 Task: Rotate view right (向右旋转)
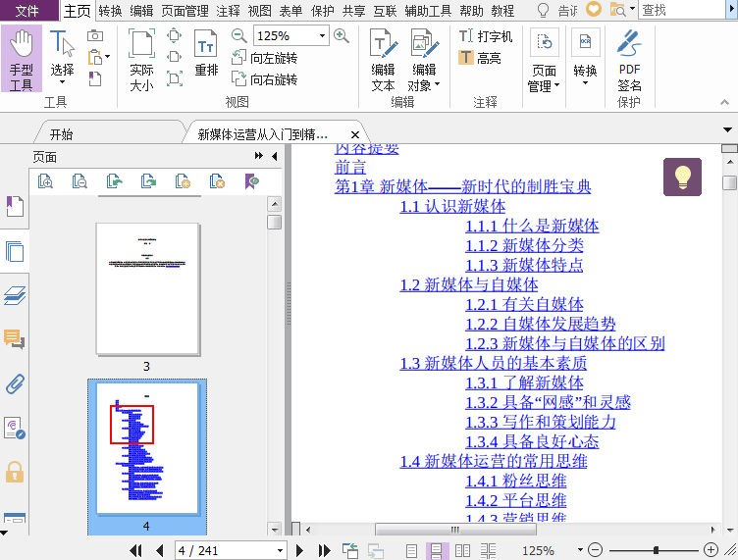tap(265, 79)
